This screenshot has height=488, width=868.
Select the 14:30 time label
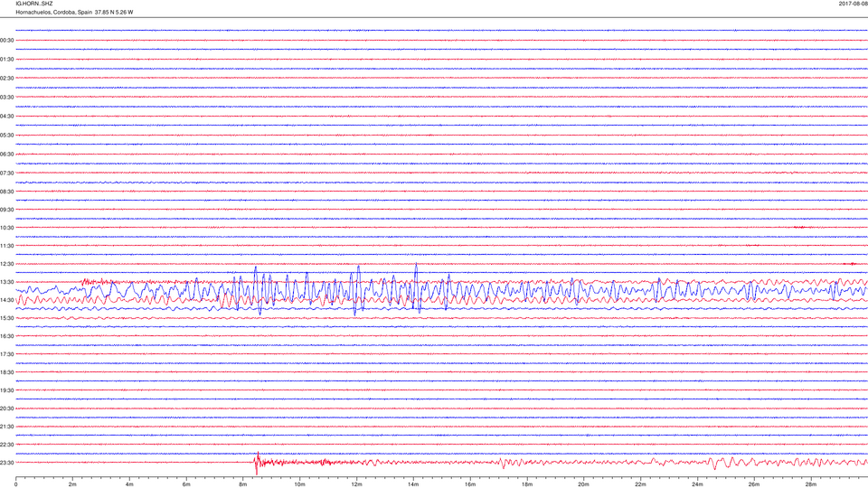[x=6, y=300]
